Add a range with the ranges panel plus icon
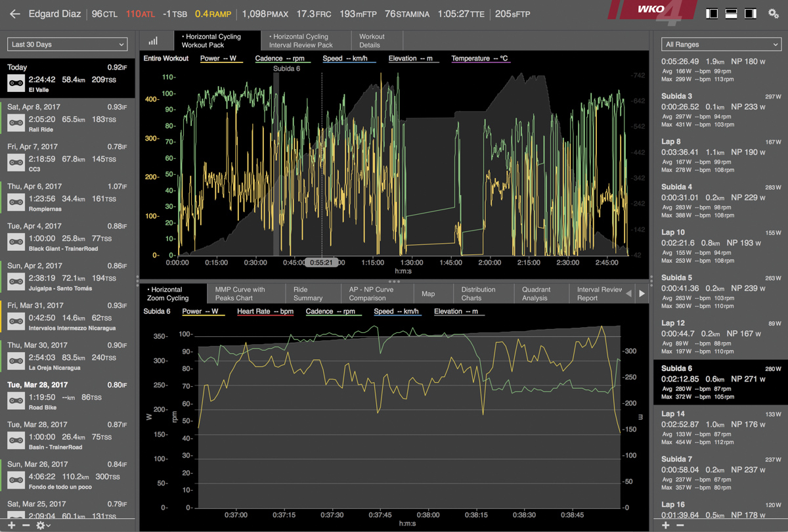788x532 pixels. (x=665, y=525)
